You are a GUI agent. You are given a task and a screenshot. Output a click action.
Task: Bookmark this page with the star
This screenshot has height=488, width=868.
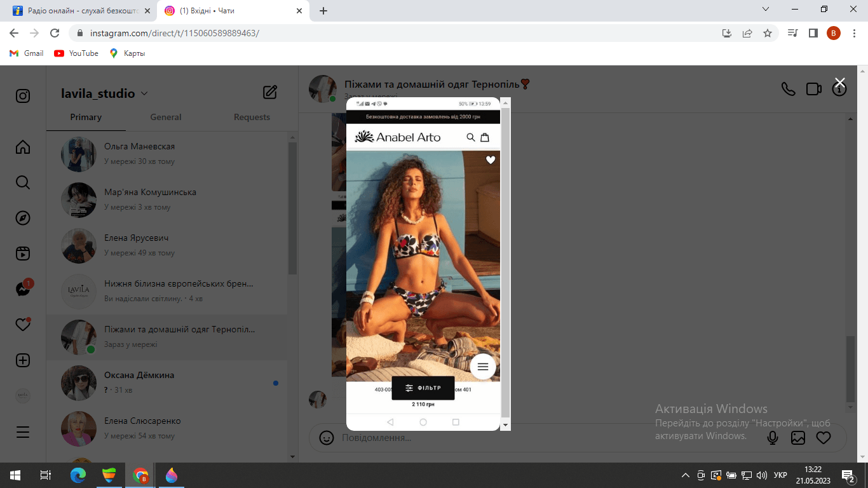(768, 33)
